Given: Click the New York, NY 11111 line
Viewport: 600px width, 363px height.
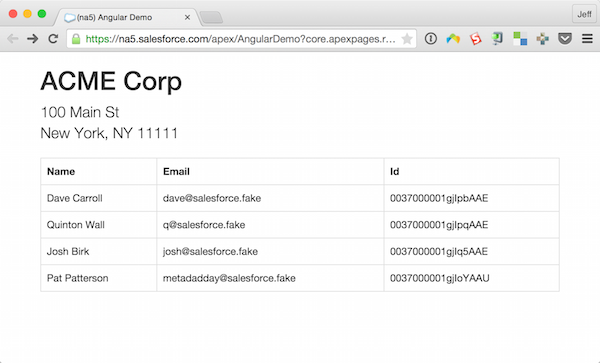Looking at the screenshot, I should click(x=109, y=133).
